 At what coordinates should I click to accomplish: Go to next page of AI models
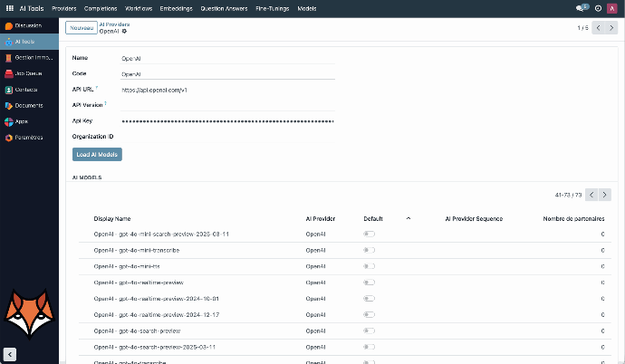coord(605,195)
